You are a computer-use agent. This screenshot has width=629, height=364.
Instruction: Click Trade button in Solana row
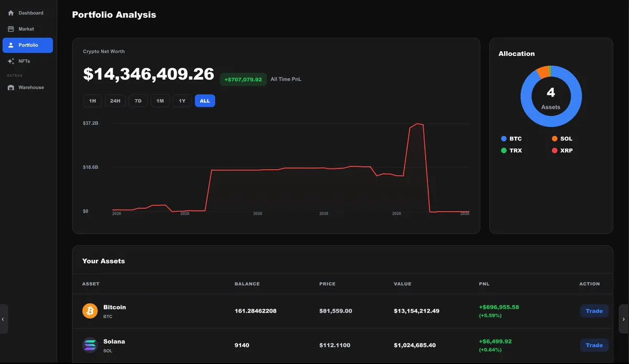pos(594,345)
